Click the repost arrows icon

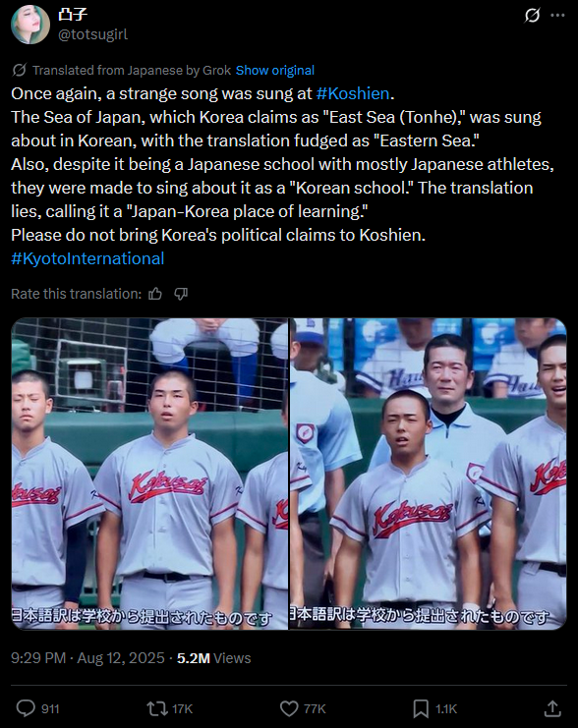(157, 708)
